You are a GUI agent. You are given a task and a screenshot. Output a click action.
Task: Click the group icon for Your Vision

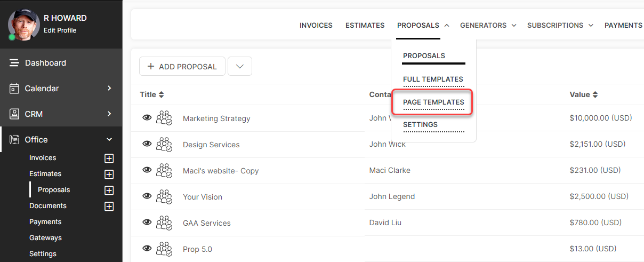pyautogui.click(x=164, y=197)
